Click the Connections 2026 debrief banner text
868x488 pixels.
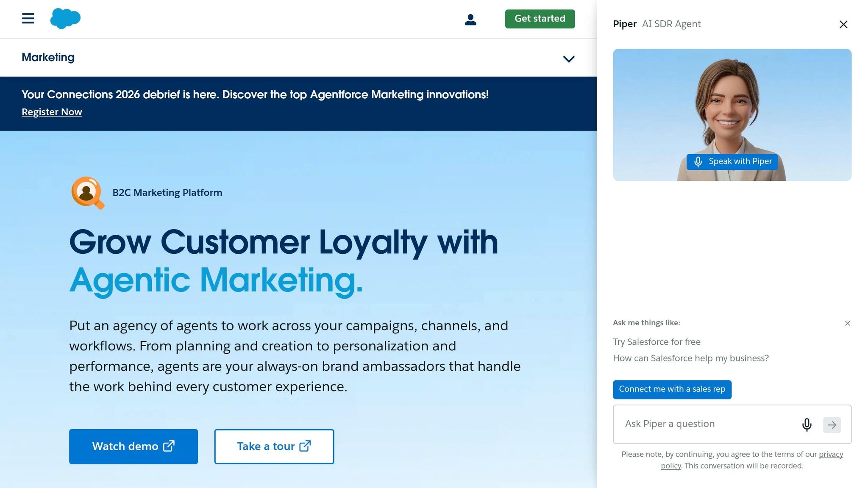click(255, 94)
